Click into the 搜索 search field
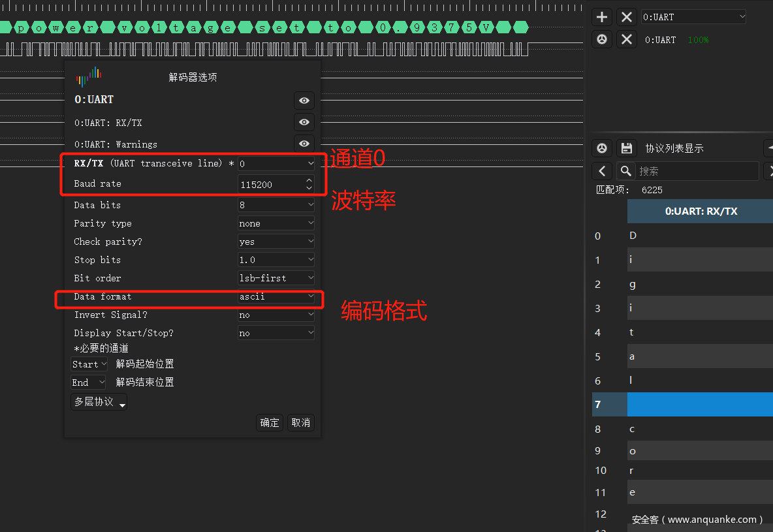Viewport: 773px width, 532px height. click(699, 171)
